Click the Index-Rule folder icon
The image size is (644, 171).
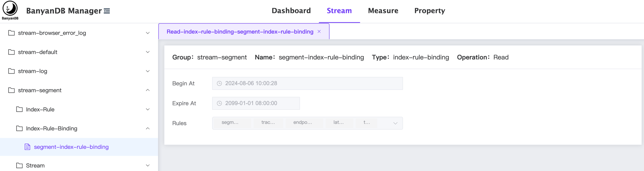20,109
